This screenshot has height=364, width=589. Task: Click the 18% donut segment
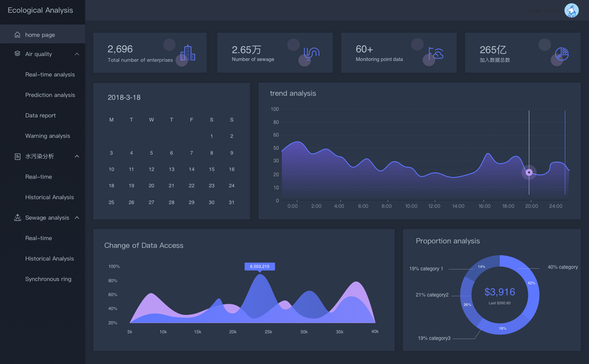(x=503, y=328)
